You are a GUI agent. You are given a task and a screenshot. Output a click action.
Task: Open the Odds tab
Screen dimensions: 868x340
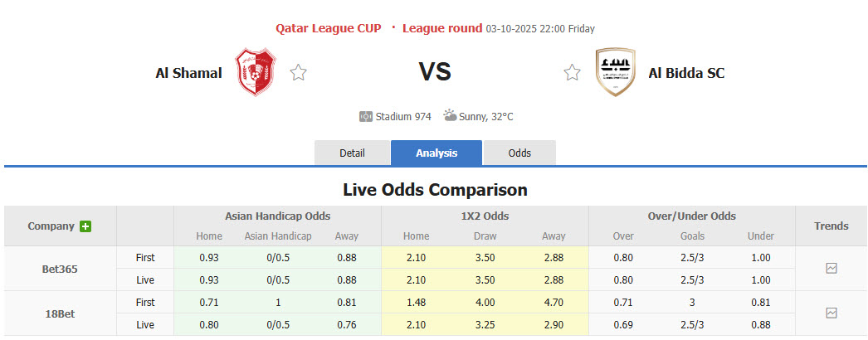pos(519,153)
